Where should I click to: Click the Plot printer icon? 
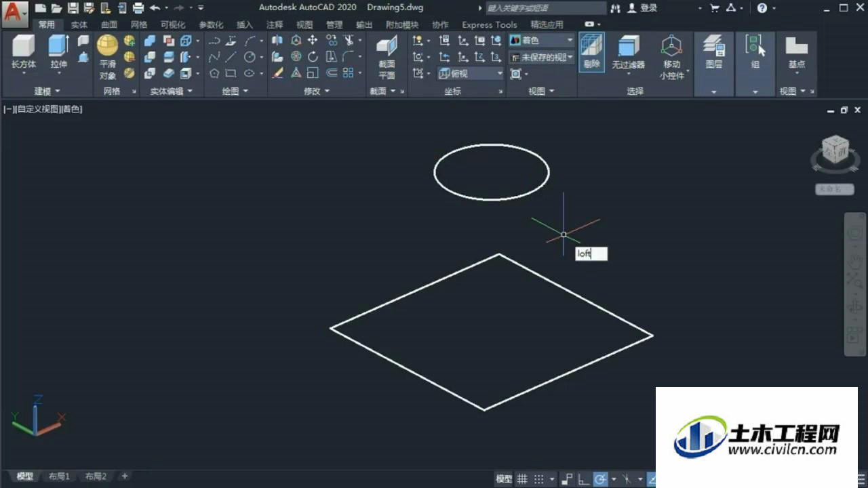tap(138, 8)
